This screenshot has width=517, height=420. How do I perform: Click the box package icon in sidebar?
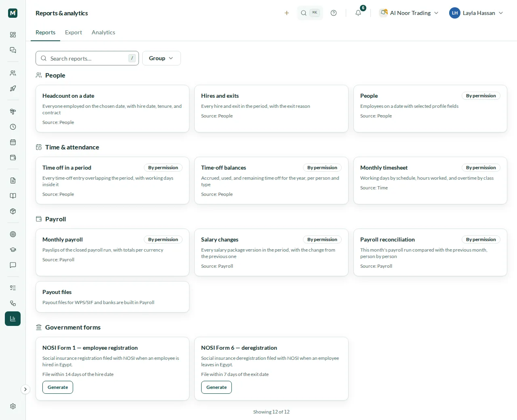13,211
